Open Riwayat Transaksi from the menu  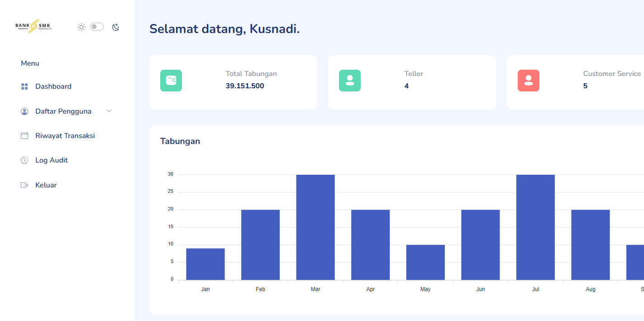pos(65,136)
